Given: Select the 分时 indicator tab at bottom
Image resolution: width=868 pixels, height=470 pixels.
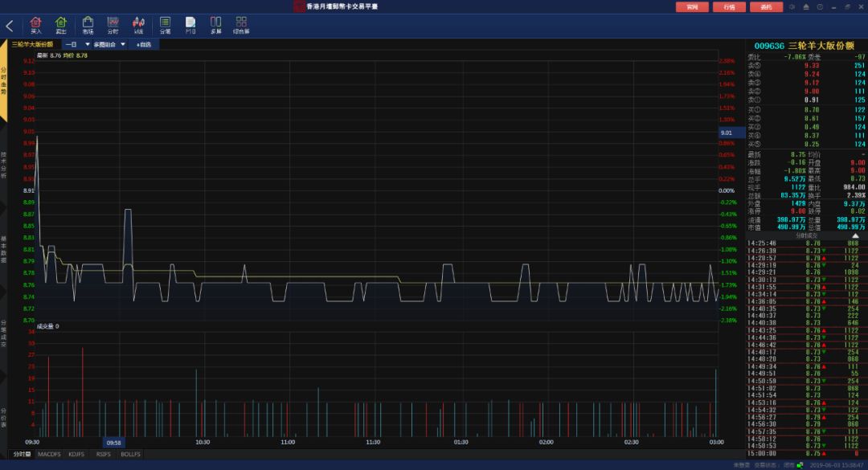Looking at the screenshot, I should pyautogui.click(x=22, y=454).
